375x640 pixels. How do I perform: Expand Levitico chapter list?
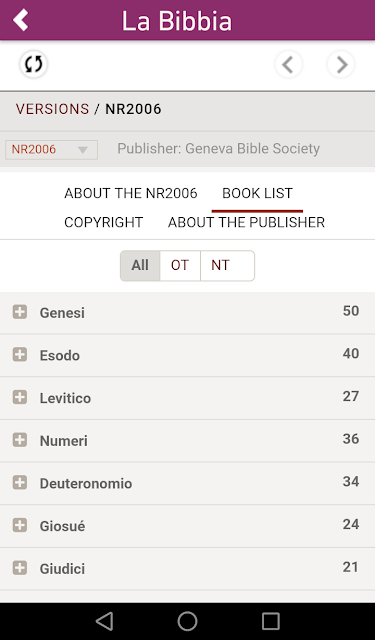point(20,397)
